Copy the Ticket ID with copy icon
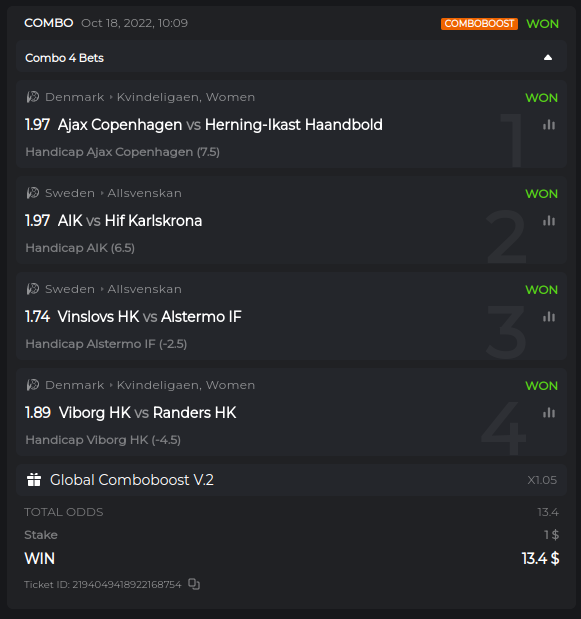Screen dimensions: 581x619 [194, 584]
